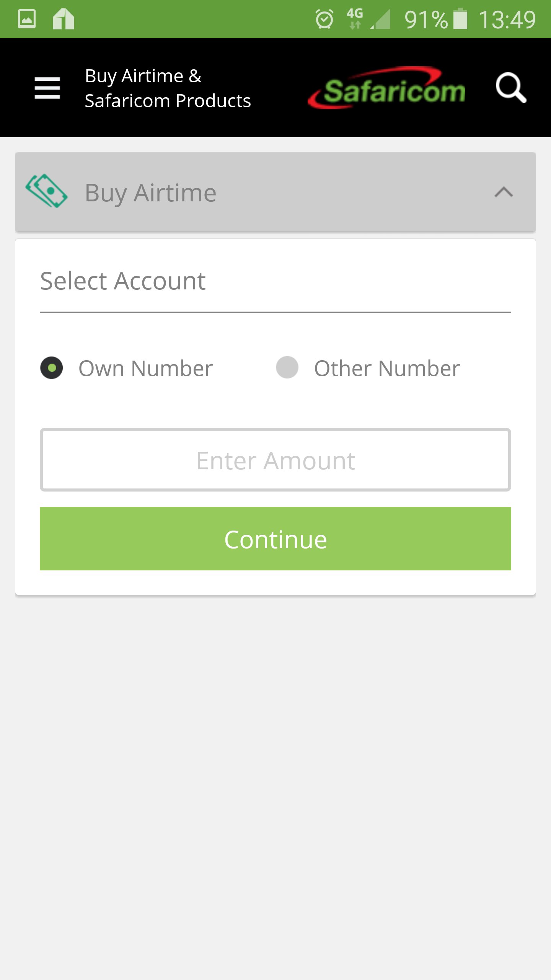Viewport: 551px width, 980px height.
Task: Tap the image notification icon in status bar
Action: coord(27,19)
